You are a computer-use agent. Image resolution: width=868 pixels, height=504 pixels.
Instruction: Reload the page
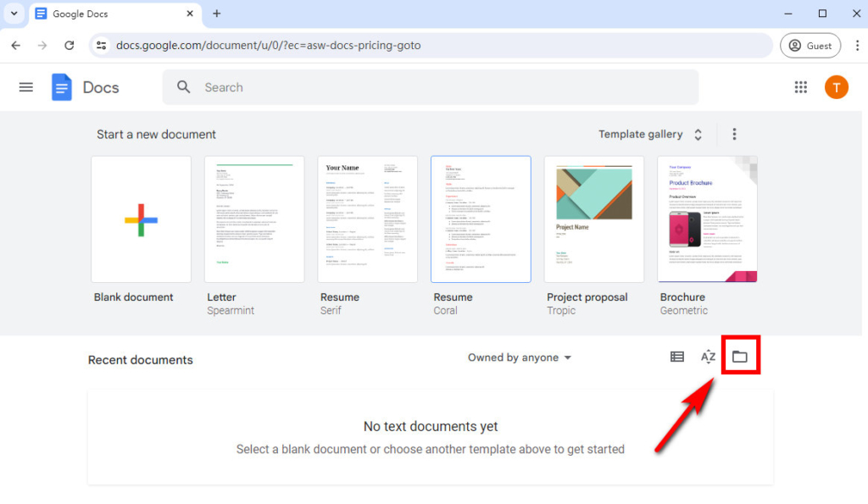click(70, 45)
